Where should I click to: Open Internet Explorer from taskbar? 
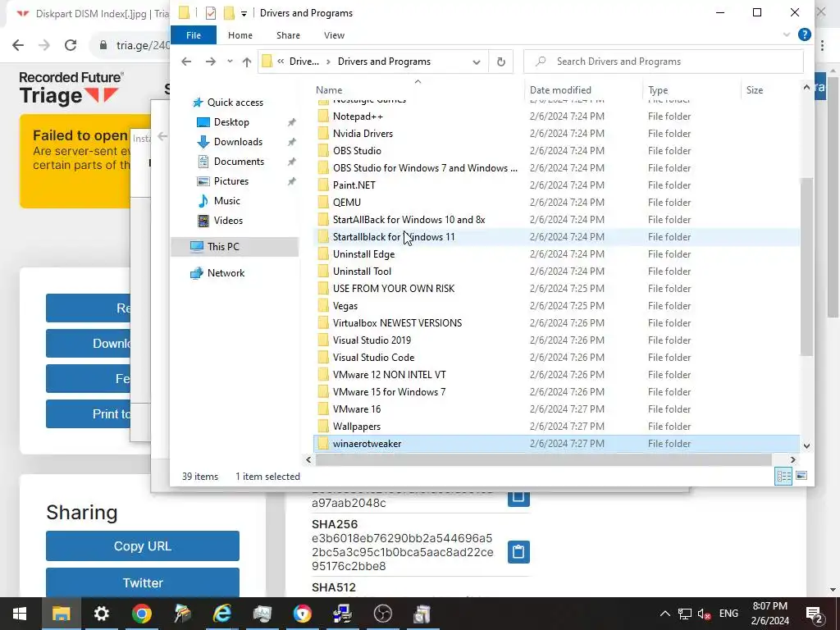[221, 614]
